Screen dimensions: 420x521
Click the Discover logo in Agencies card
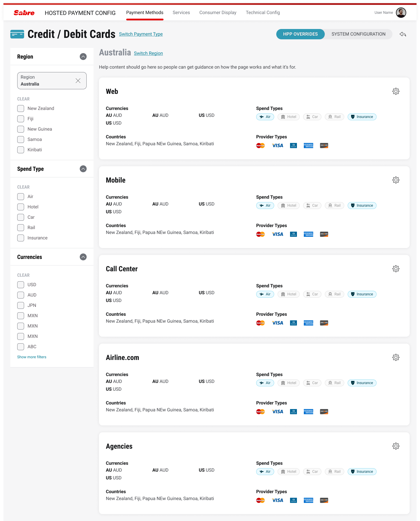[x=324, y=500]
